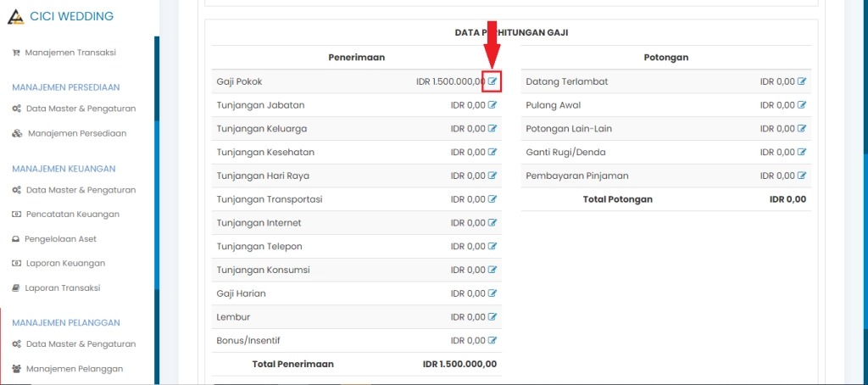Click the Tunjangan Internet label
Screen dimensions: 868x385
[259, 223]
